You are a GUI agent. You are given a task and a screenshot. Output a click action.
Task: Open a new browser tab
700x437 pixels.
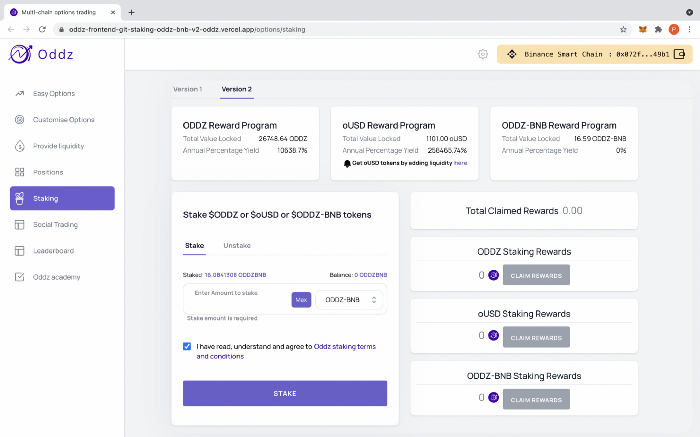131,12
